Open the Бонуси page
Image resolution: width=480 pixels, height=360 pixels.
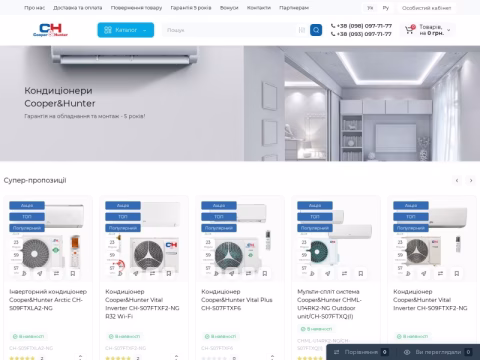229,8
